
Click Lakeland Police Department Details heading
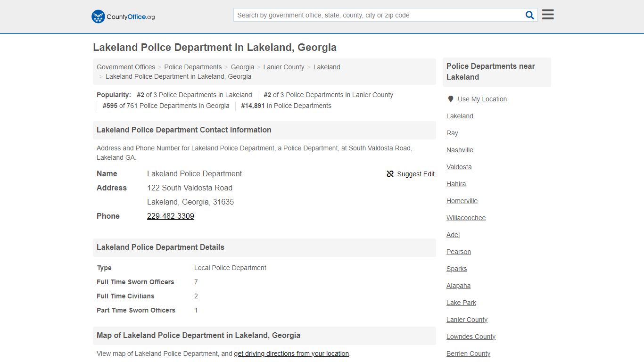coord(160,247)
